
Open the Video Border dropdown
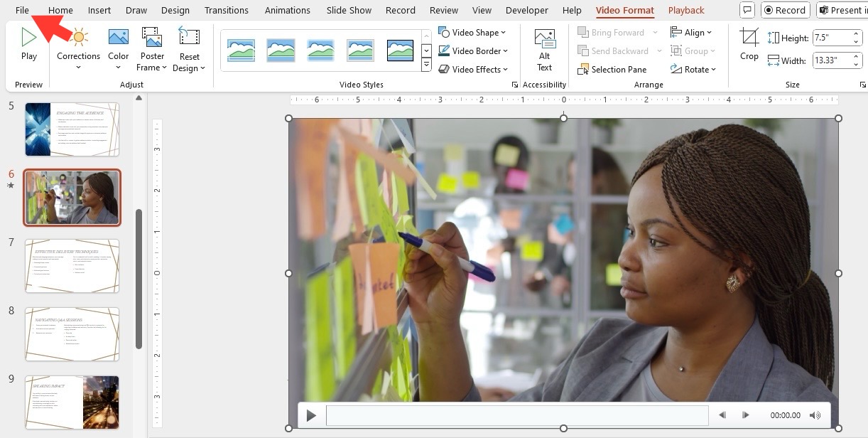[473, 50]
